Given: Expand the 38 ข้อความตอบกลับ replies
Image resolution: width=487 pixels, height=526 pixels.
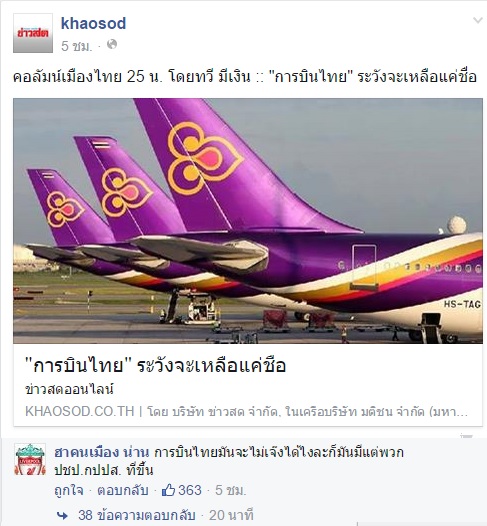Looking at the screenshot, I should point(137,515).
